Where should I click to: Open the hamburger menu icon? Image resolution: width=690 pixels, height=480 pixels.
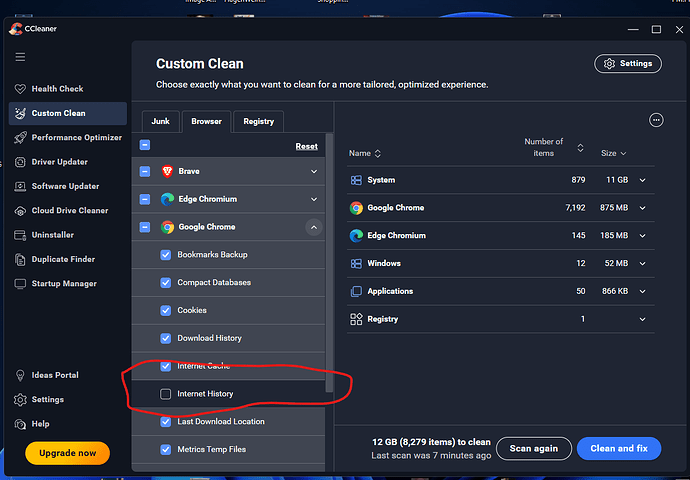(20, 57)
